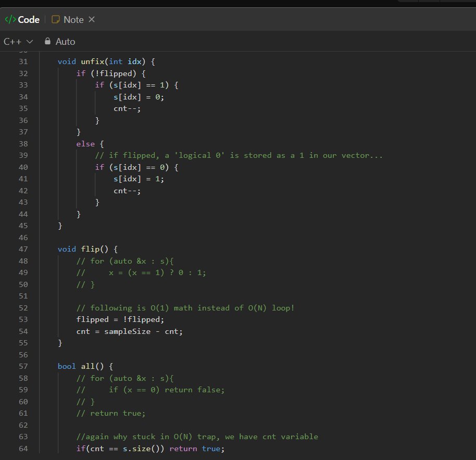Image resolution: width=476 pixels, height=460 pixels.
Task: Click the statement 's[idx] = 0;'
Action: click(139, 97)
